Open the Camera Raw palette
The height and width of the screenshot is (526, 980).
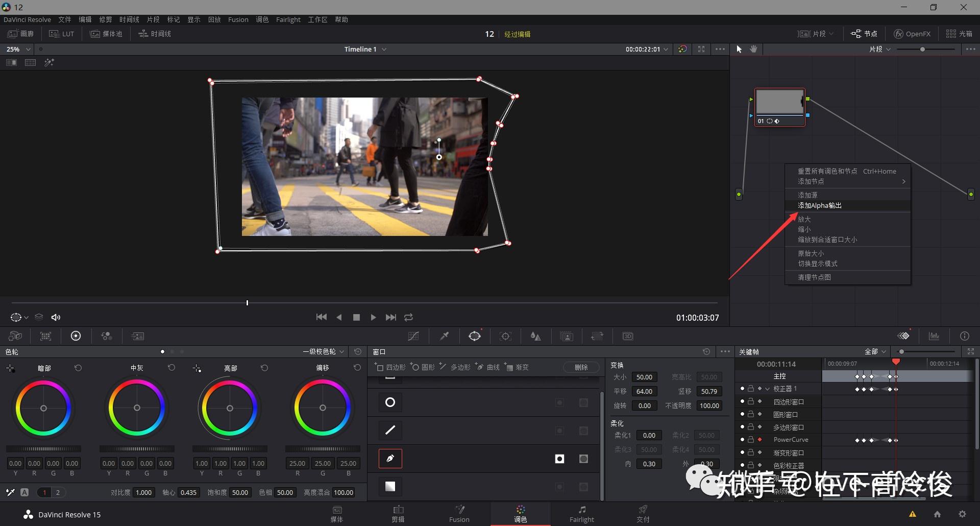(x=15, y=336)
